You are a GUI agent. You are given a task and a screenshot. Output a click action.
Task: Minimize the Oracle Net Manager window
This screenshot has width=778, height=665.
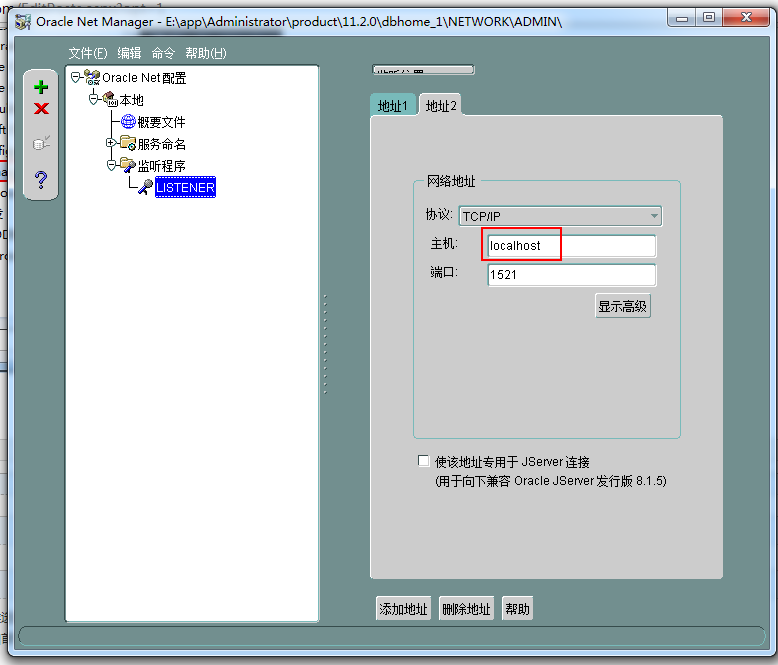(682, 17)
